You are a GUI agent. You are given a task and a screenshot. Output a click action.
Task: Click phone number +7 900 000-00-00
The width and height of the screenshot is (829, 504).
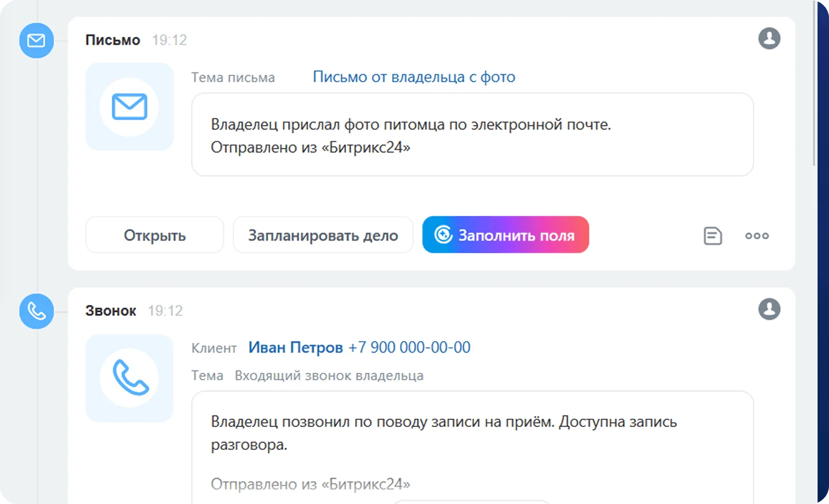[x=409, y=348]
